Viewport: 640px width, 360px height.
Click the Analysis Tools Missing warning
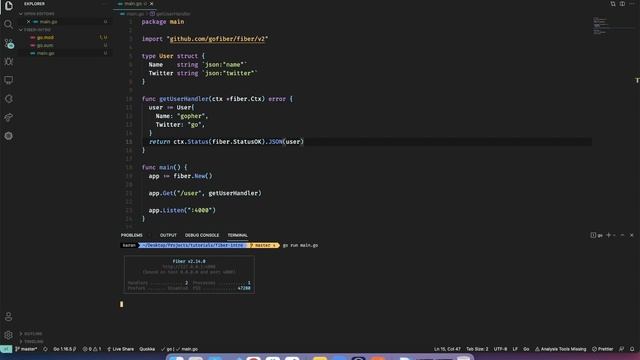[560, 349]
